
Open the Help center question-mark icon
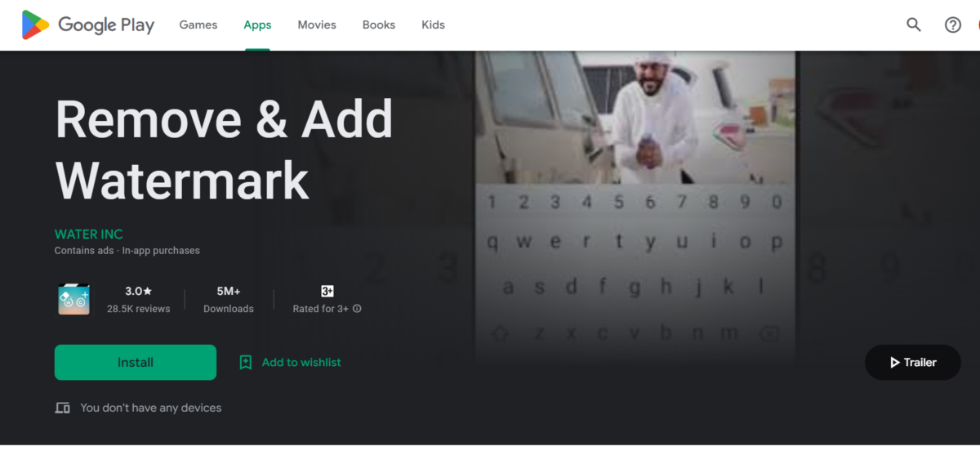tap(953, 25)
